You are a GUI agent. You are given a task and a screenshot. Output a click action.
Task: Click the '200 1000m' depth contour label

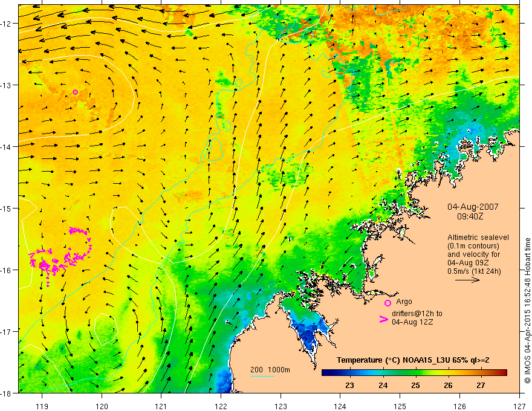(270, 370)
